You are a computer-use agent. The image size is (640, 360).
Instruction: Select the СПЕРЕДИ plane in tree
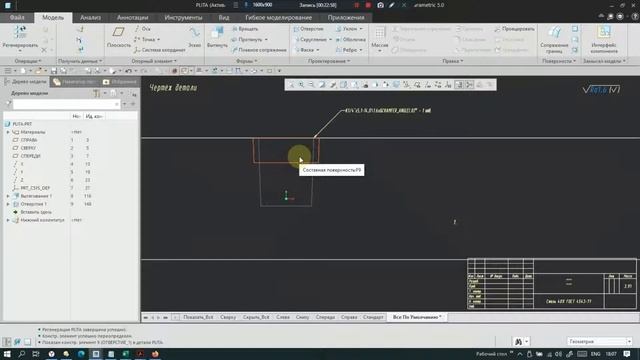point(30,156)
